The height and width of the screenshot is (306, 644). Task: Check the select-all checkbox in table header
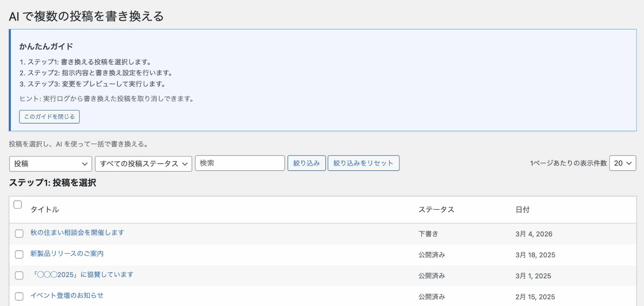click(18, 205)
